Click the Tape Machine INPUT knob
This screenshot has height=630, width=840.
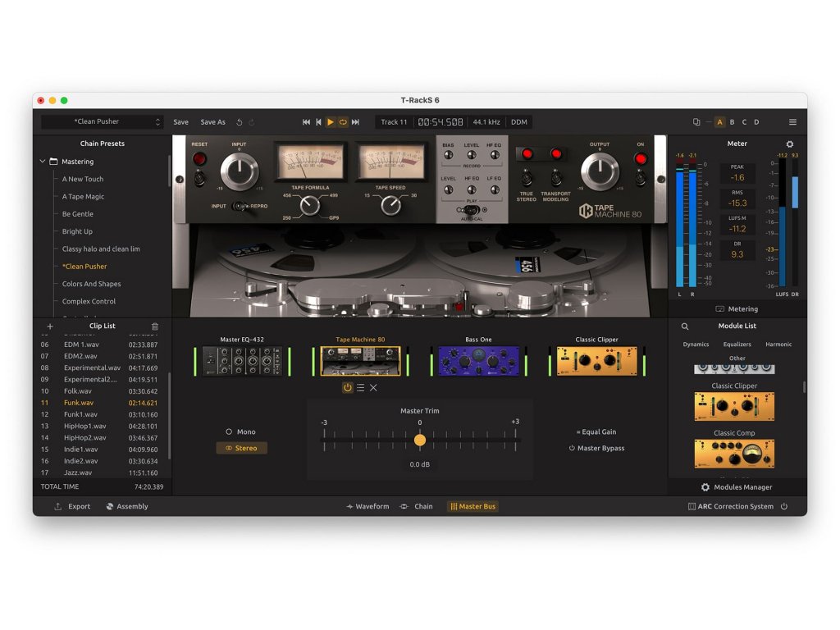coord(240,171)
